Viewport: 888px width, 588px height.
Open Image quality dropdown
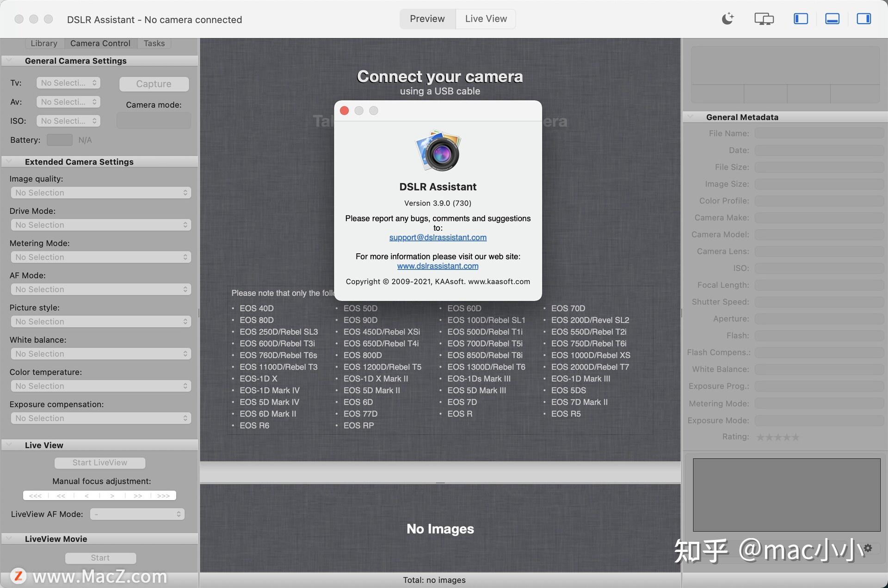[x=101, y=193]
